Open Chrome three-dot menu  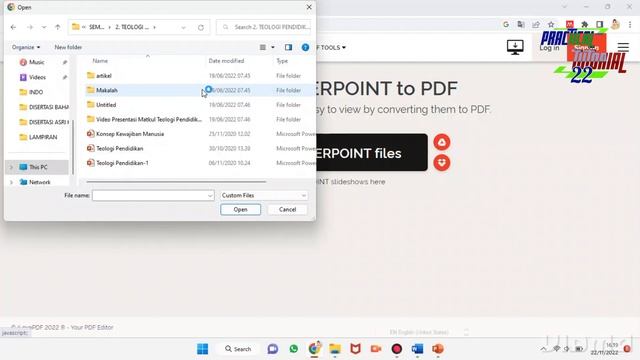click(x=630, y=25)
